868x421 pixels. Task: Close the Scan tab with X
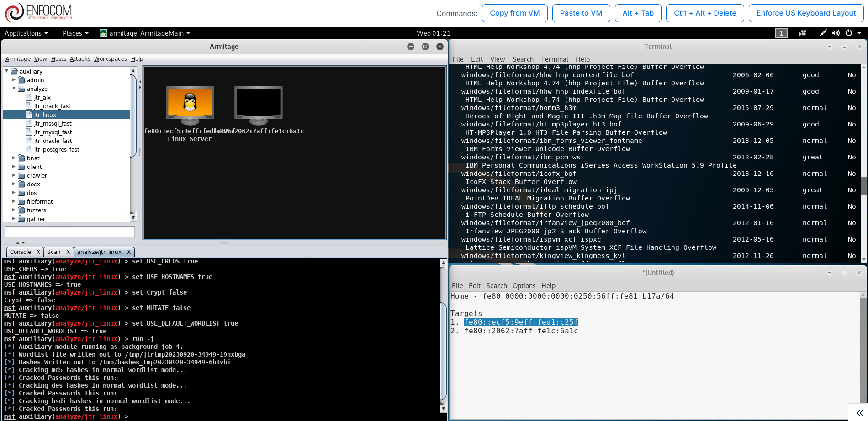coord(68,252)
